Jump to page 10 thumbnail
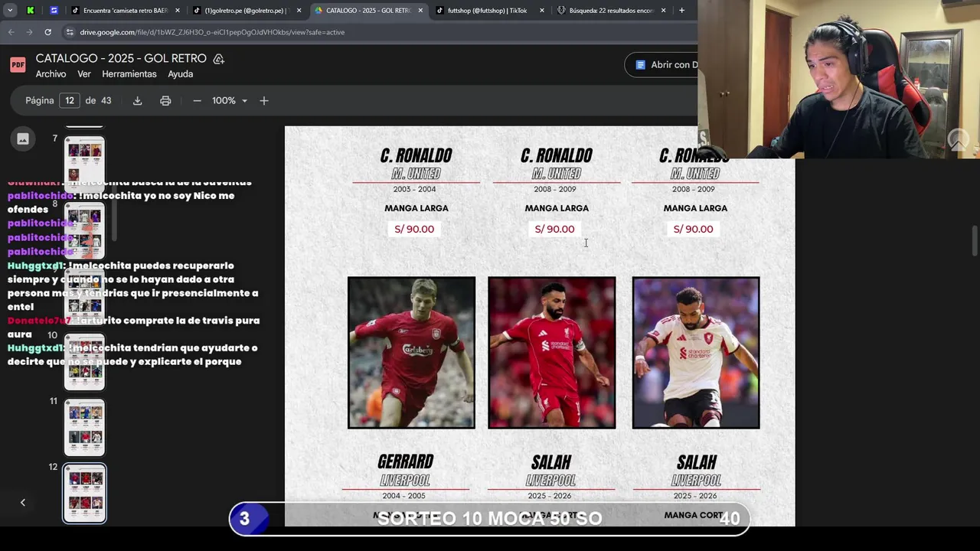This screenshot has width=980, height=551. [x=84, y=362]
